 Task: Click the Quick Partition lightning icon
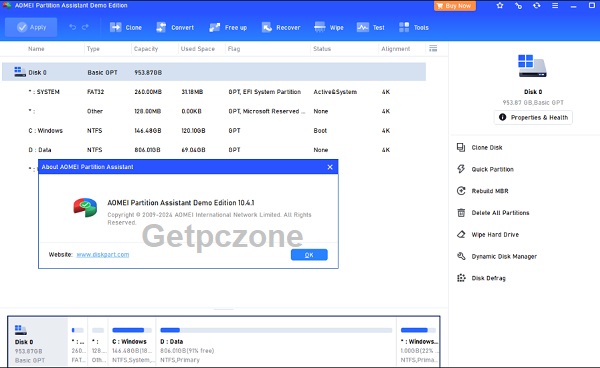coord(461,169)
